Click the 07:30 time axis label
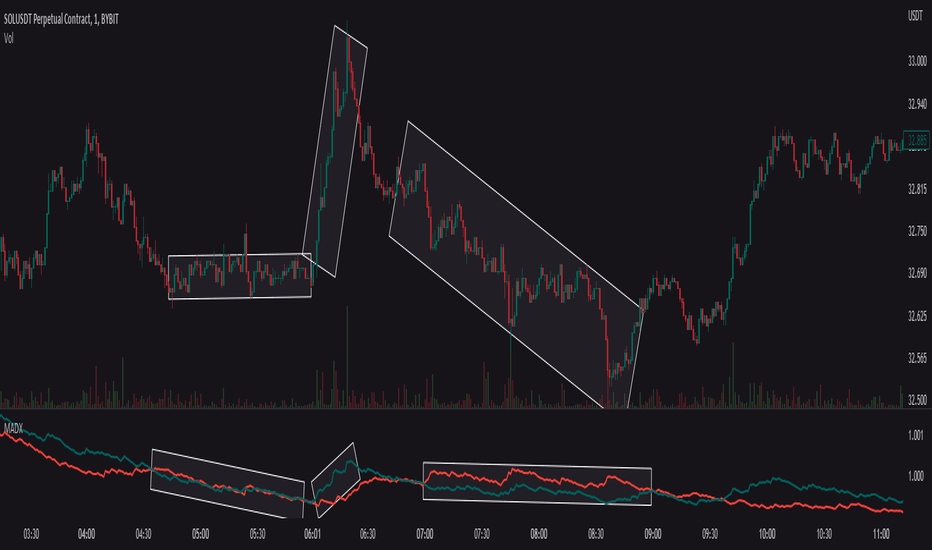 482,534
